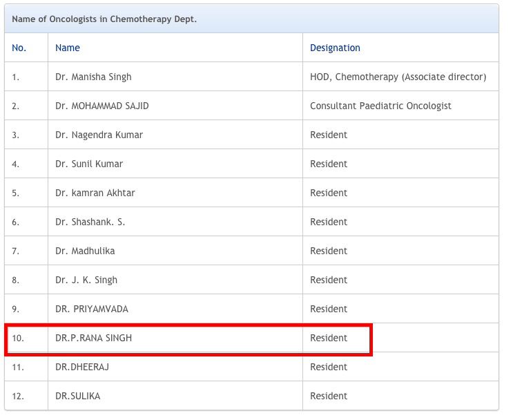
Task: Select the name "Dr. kamran Akhtar"
Action: tap(95, 193)
